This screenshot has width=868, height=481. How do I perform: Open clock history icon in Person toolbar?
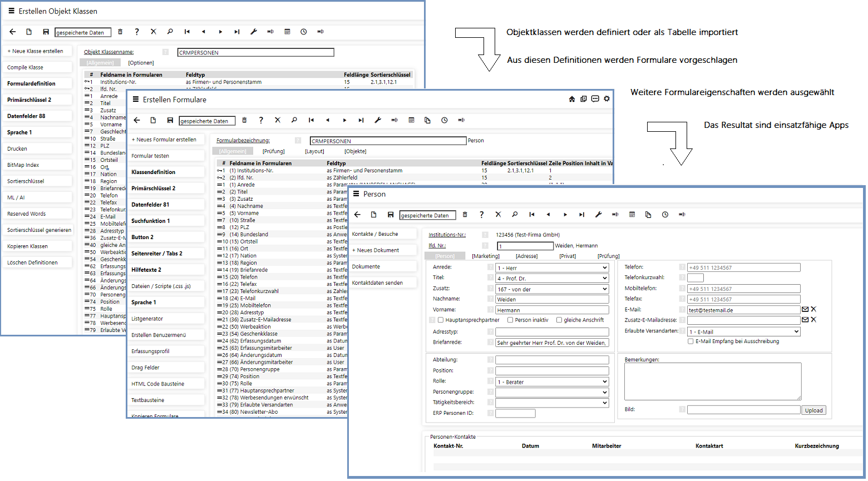click(x=665, y=215)
